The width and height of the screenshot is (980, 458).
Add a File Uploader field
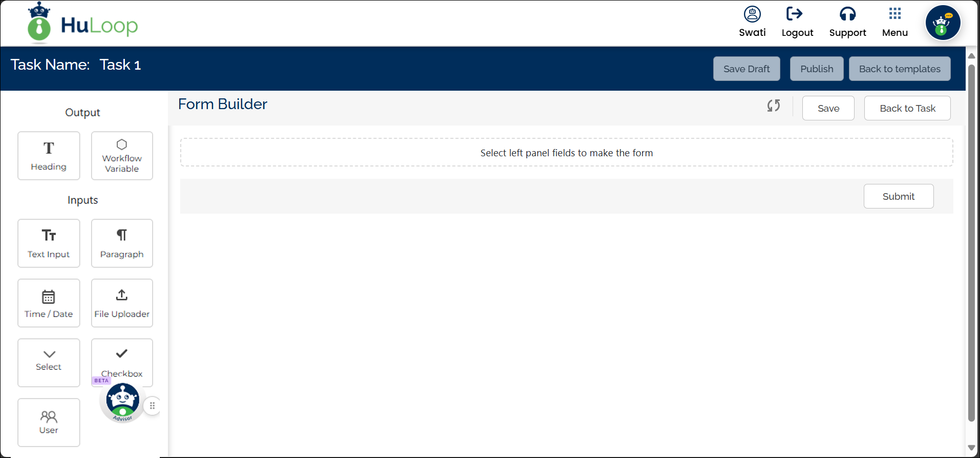tap(122, 303)
